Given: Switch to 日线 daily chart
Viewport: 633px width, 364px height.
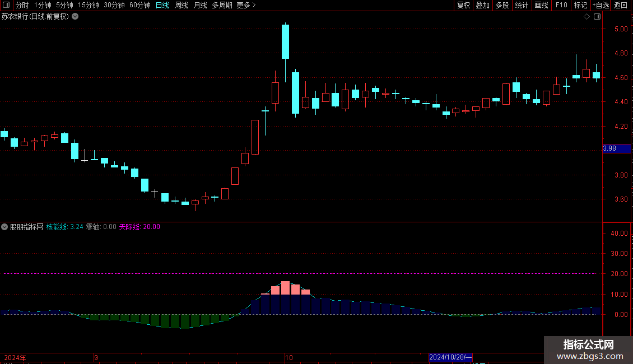Looking at the screenshot, I should tap(162, 5).
